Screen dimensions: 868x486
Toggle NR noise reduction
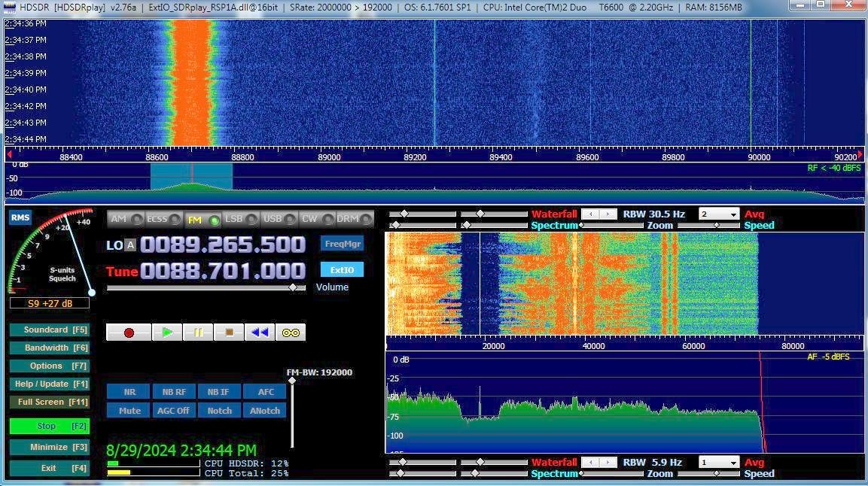[x=129, y=391]
